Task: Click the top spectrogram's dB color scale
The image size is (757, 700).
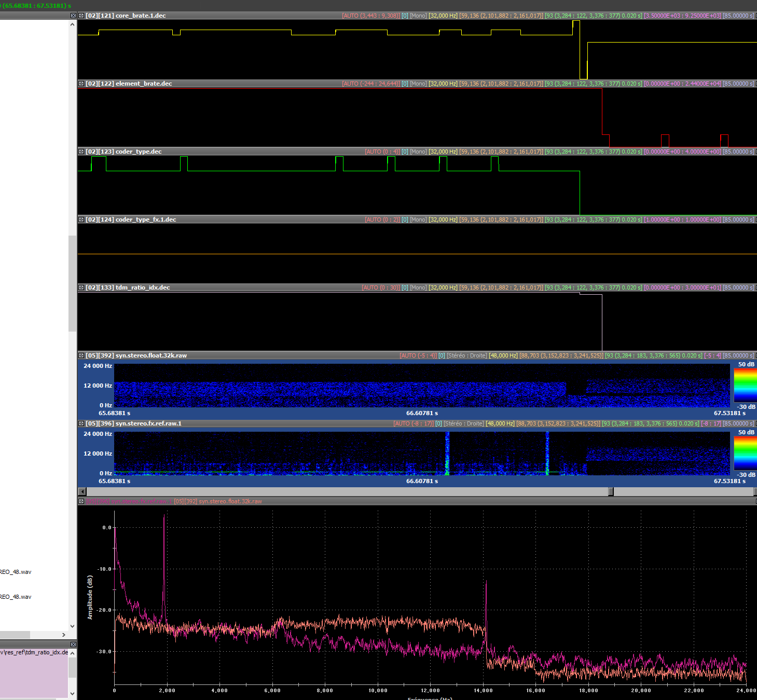Action: (745, 385)
